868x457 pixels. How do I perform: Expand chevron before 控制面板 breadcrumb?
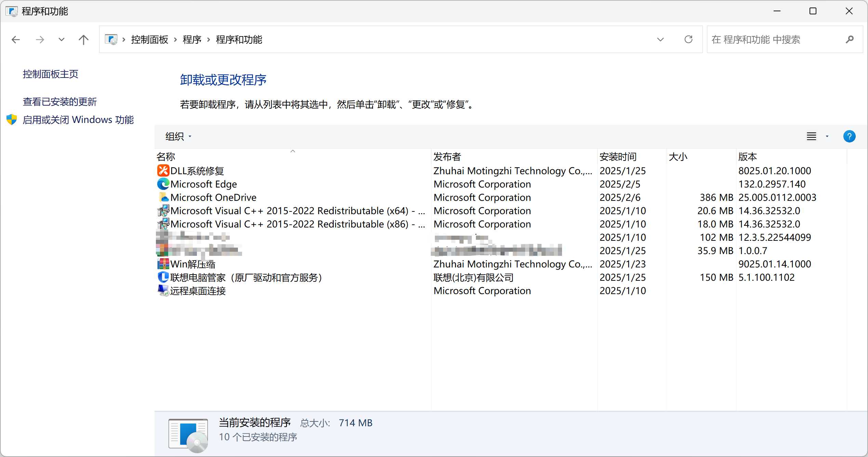124,40
